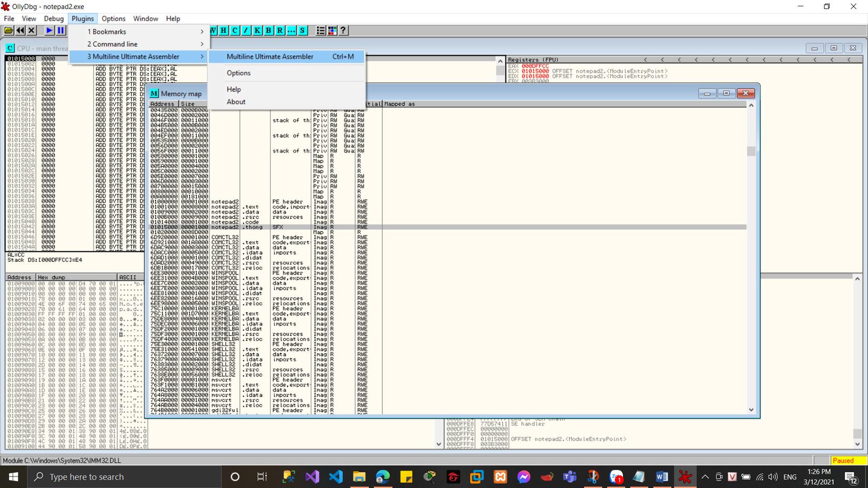Viewport: 868px width, 488px height.
Task: Click the Run program play icon
Action: [x=49, y=30]
